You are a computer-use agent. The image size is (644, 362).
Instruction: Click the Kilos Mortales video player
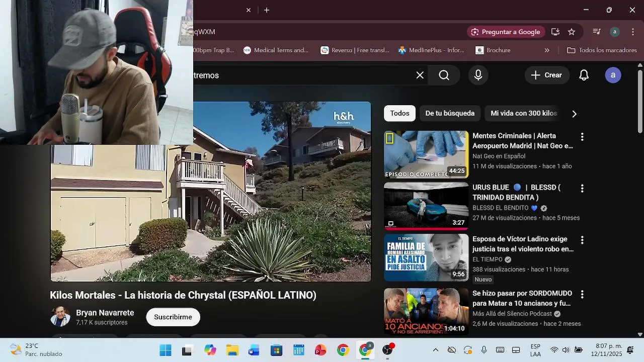click(x=211, y=192)
